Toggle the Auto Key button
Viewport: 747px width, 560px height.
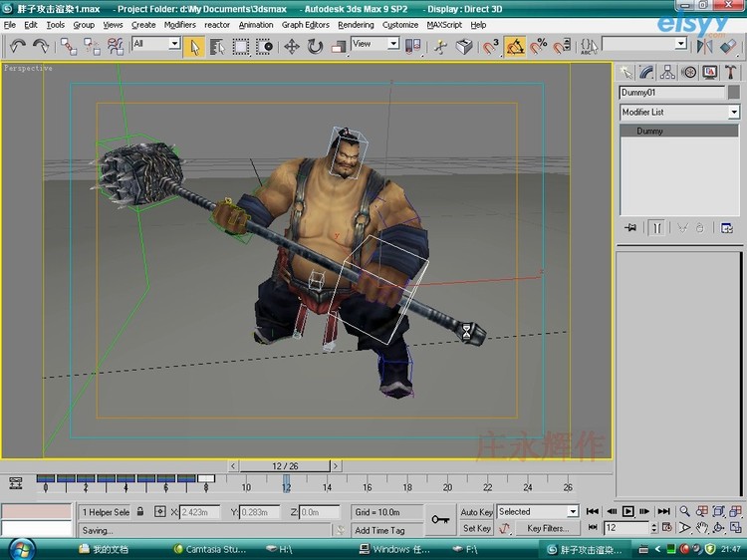(476, 512)
